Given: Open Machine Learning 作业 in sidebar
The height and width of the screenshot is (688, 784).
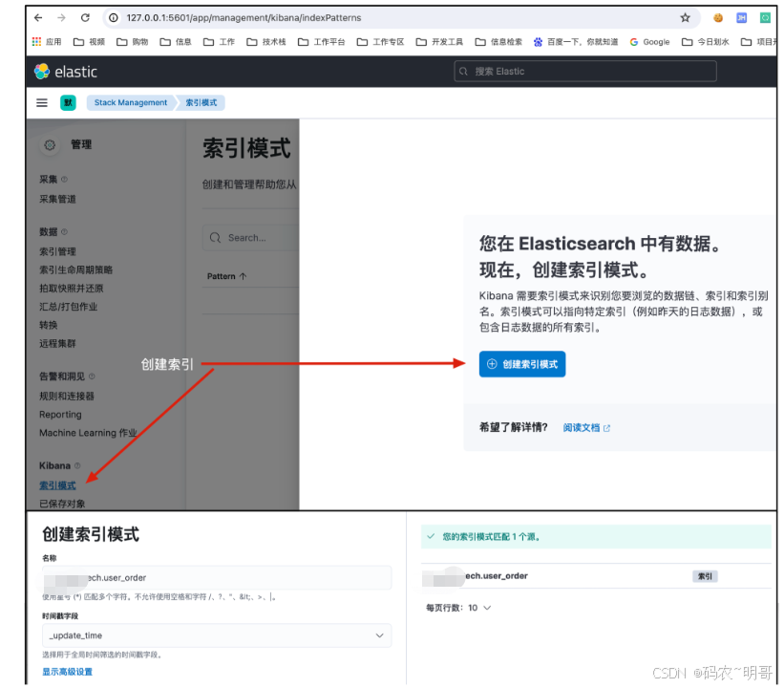Looking at the screenshot, I should pyautogui.click(x=89, y=433).
